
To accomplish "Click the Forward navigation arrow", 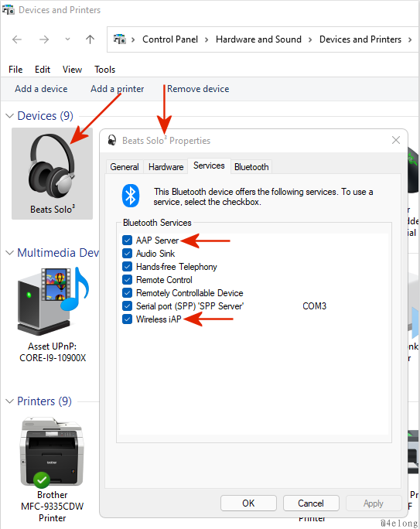I will tap(44, 39).
